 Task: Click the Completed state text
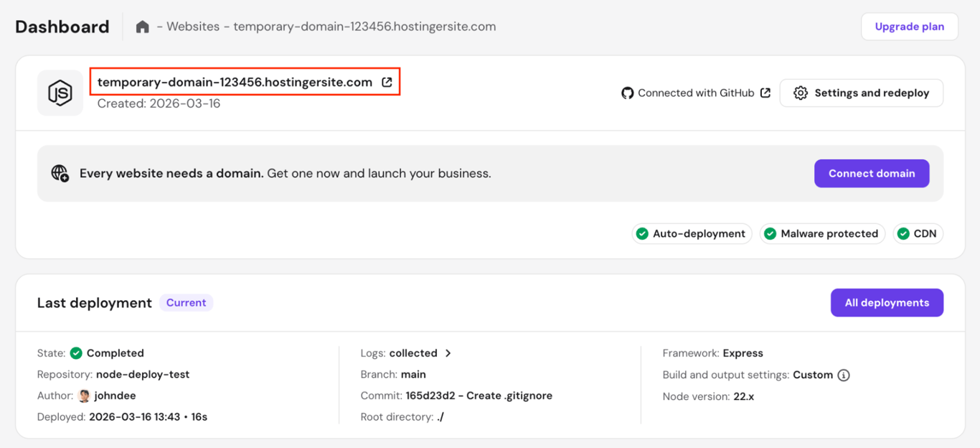pyautogui.click(x=116, y=353)
